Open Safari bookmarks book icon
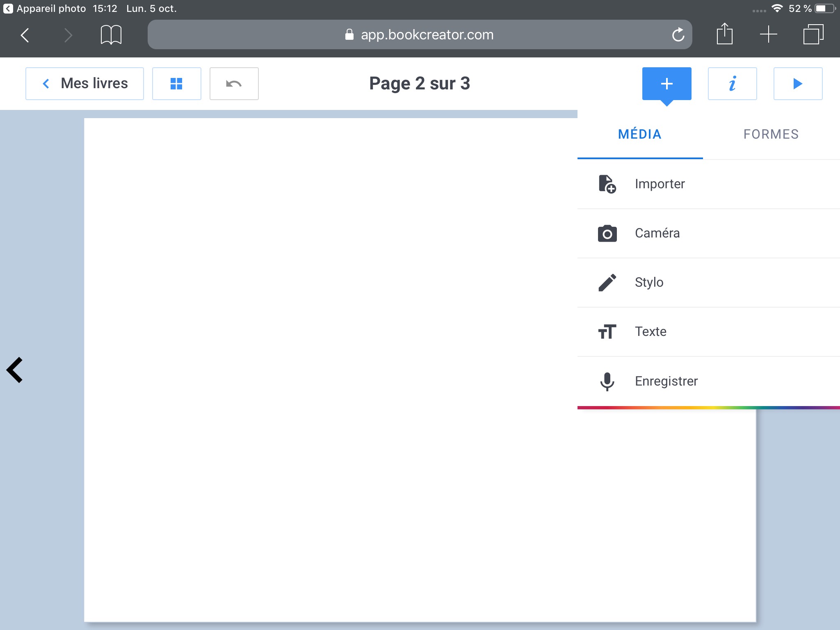Image resolution: width=840 pixels, height=630 pixels. pos(111,35)
